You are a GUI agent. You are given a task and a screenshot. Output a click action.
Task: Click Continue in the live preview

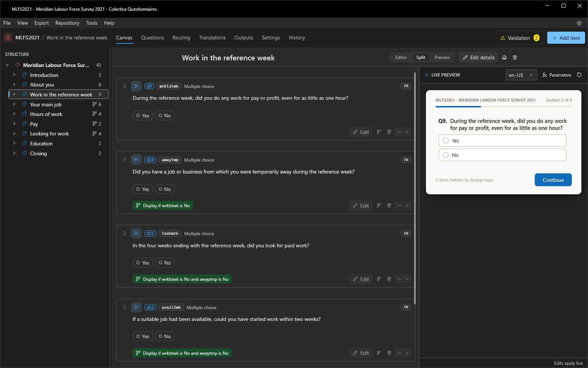(553, 180)
